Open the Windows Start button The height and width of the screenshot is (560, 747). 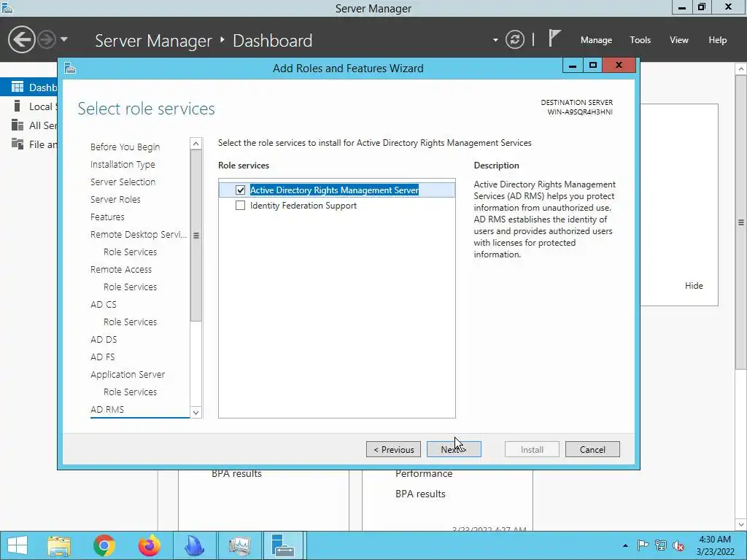(x=18, y=545)
